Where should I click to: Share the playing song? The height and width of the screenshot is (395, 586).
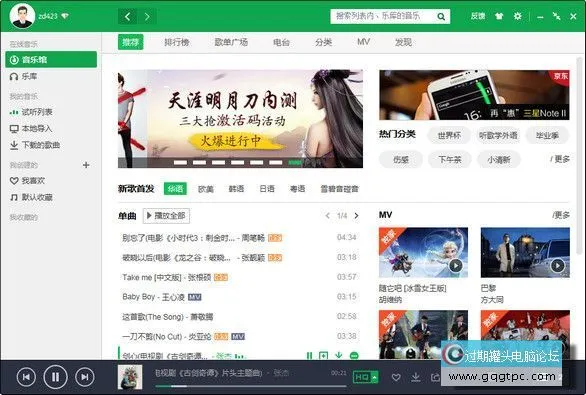(x=435, y=377)
